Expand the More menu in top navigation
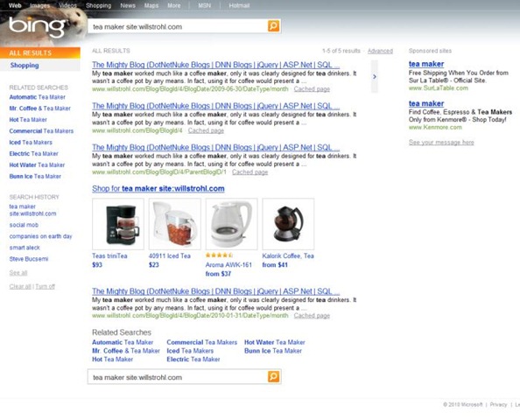The width and height of the screenshot is (520, 420). click(x=174, y=5)
